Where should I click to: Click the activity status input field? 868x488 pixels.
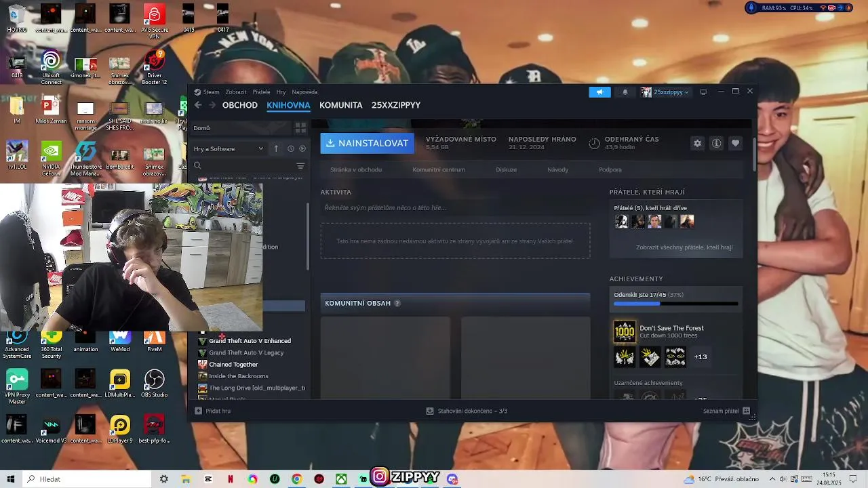point(455,207)
